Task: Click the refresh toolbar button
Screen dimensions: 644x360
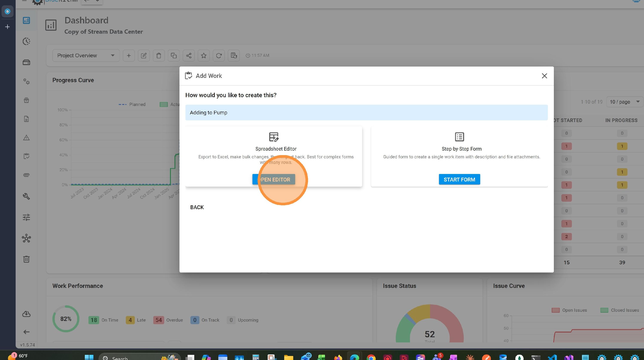Action: click(219, 56)
